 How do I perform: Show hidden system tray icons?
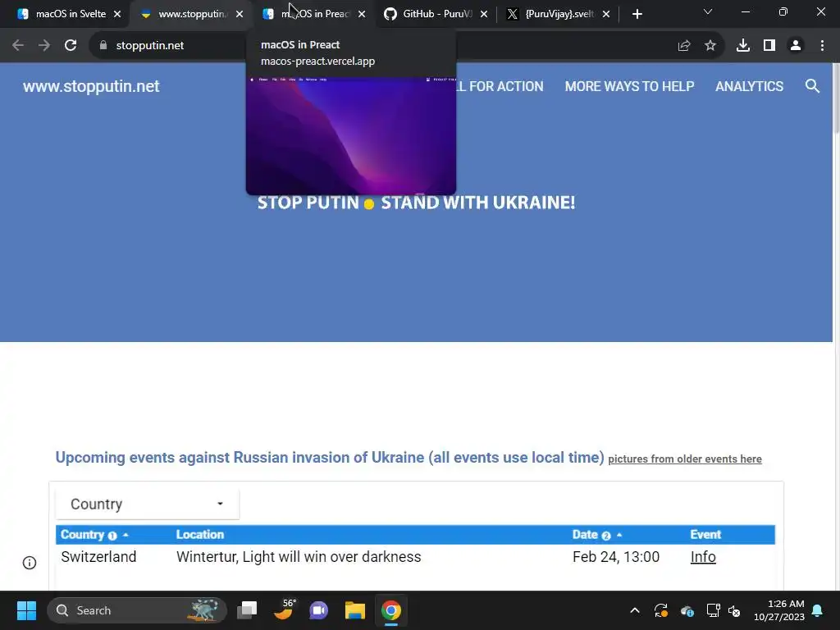coord(635,610)
